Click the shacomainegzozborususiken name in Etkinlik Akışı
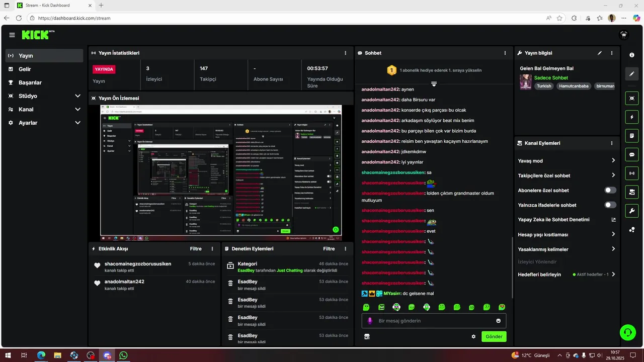Viewport: 644px width, 362px height. pos(138,264)
